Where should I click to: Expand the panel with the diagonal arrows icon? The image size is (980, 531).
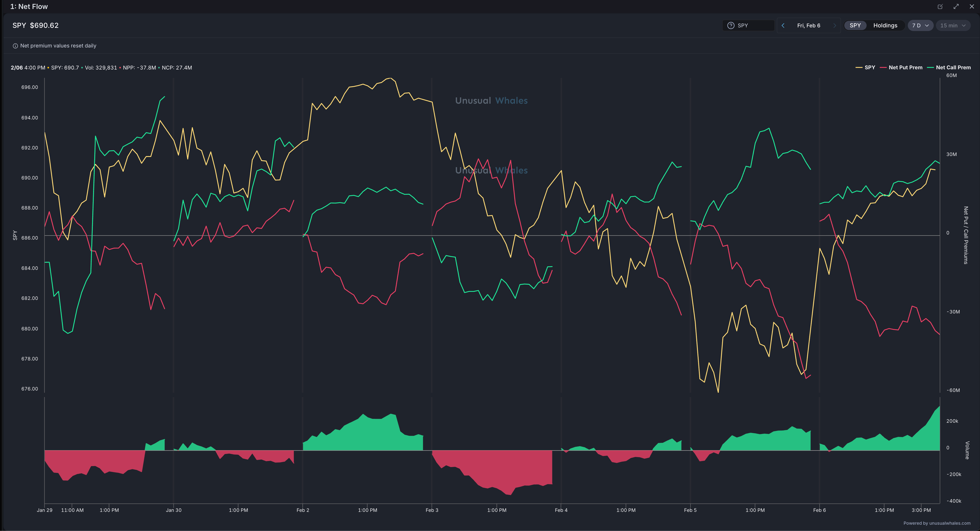(956, 7)
